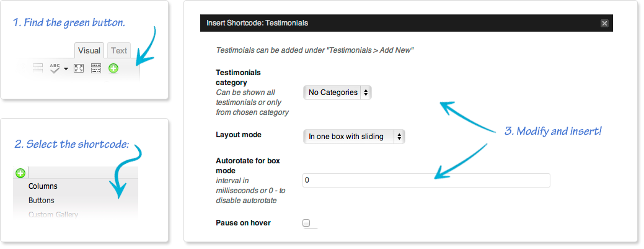Click the green plus shortcode button beside the toolbar icons
644x249 pixels.
coord(113,68)
